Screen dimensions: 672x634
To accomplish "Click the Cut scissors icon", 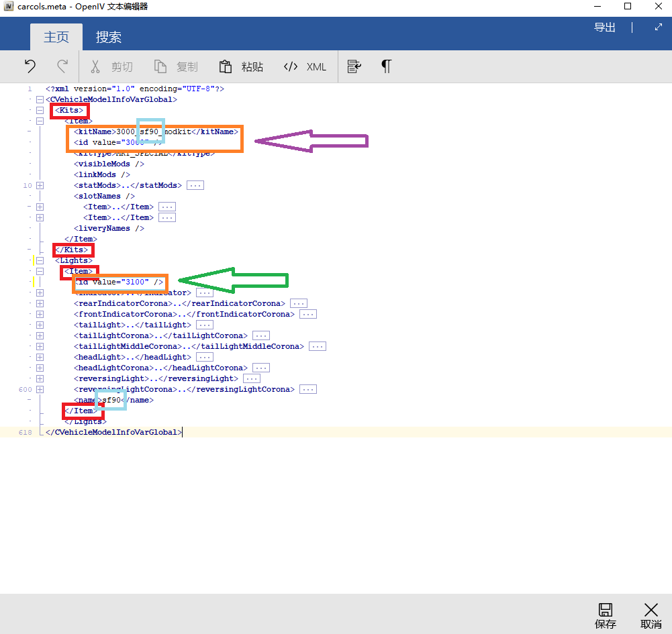I will coord(95,66).
